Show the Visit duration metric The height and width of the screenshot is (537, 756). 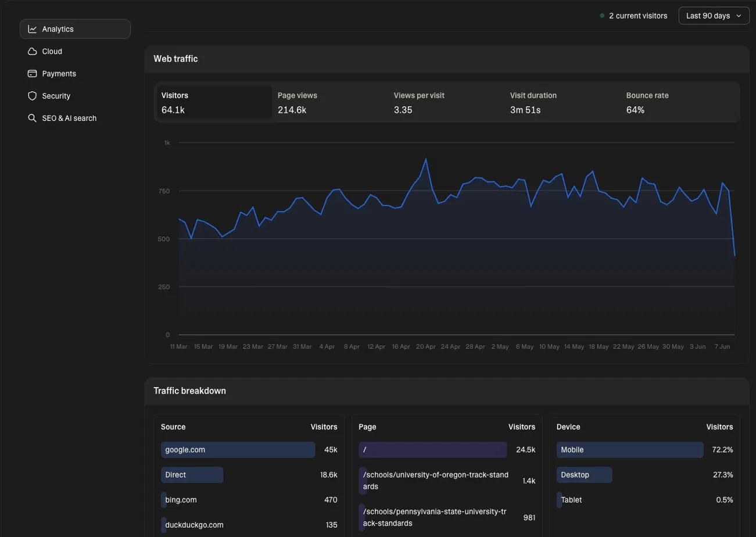pyautogui.click(x=562, y=102)
